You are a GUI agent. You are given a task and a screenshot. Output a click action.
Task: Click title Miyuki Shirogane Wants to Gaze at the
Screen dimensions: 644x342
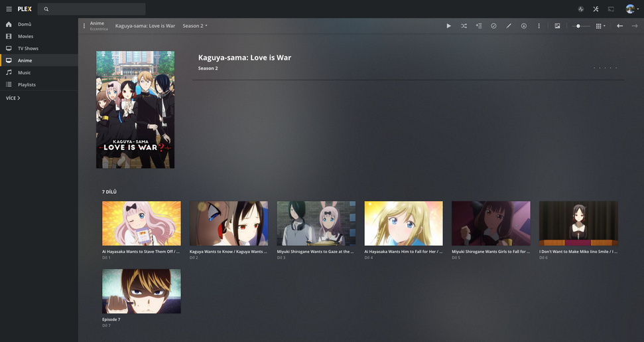pyautogui.click(x=316, y=252)
